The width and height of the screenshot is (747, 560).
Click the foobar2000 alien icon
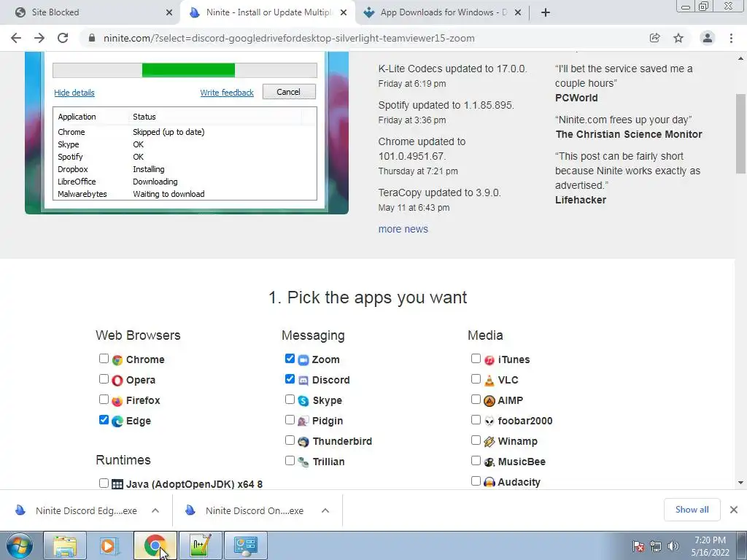(489, 421)
